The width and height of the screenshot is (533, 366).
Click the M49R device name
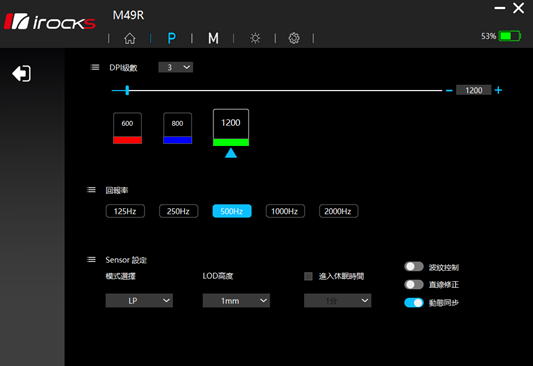click(128, 15)
